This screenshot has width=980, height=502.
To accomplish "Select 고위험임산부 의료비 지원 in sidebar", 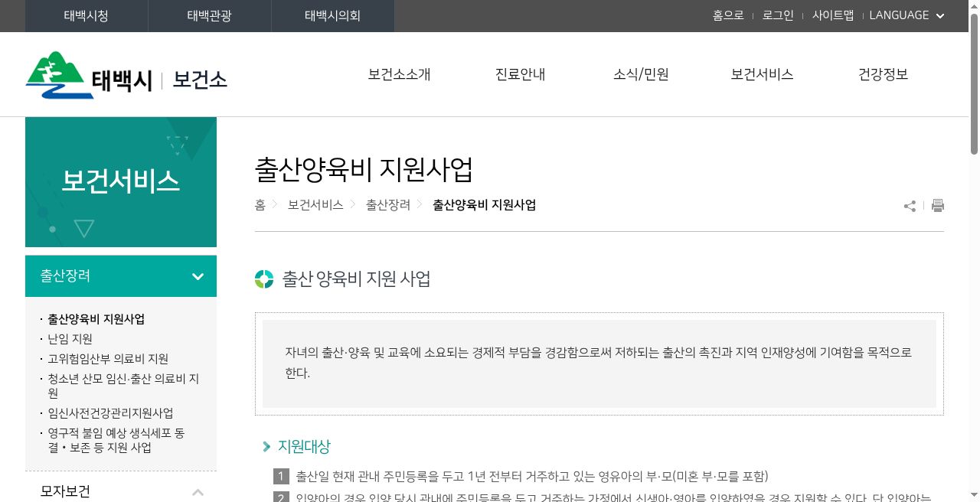I will pyautogui.click(x=108, y=359).
